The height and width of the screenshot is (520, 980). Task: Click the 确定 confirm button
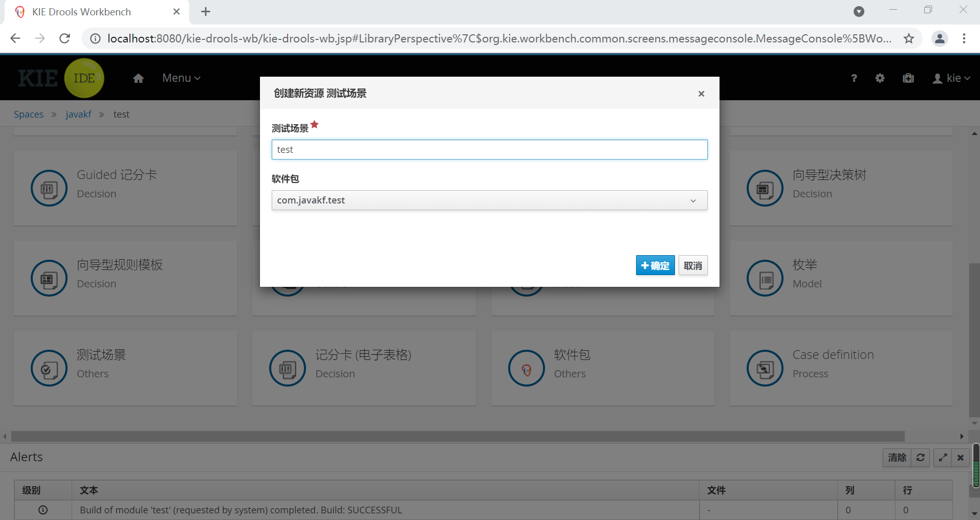655,265
